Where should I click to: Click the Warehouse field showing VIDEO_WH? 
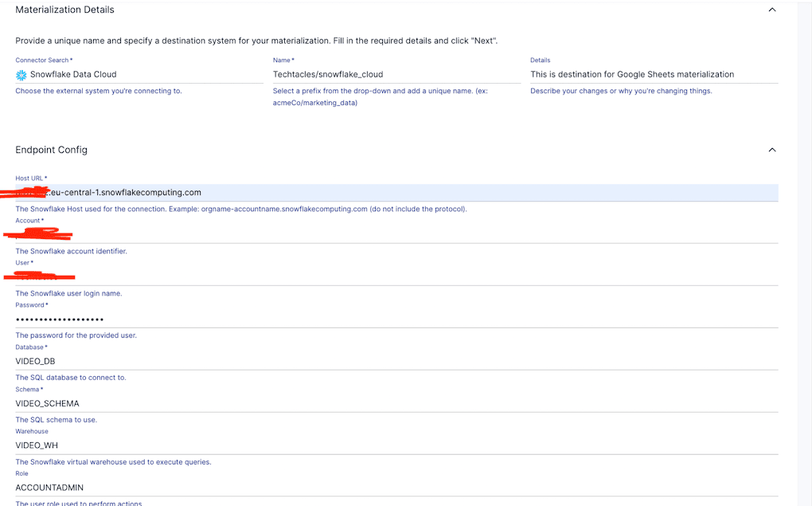click(396, 445)
